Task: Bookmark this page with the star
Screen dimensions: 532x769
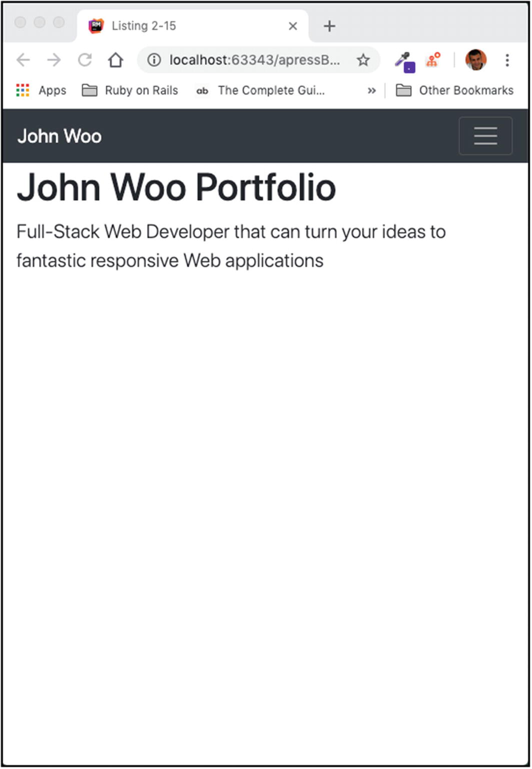Action: pyautogui.click(x=363, y=61)
